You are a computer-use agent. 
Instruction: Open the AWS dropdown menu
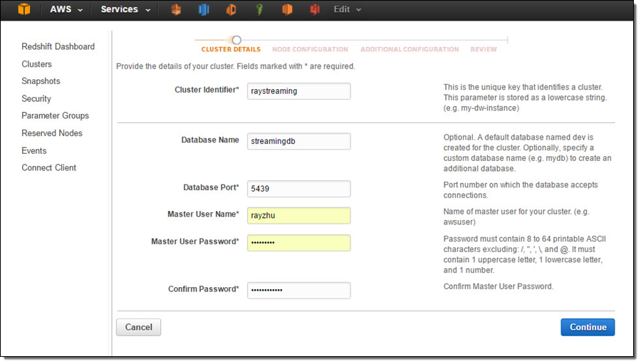[x=66, y=10]
